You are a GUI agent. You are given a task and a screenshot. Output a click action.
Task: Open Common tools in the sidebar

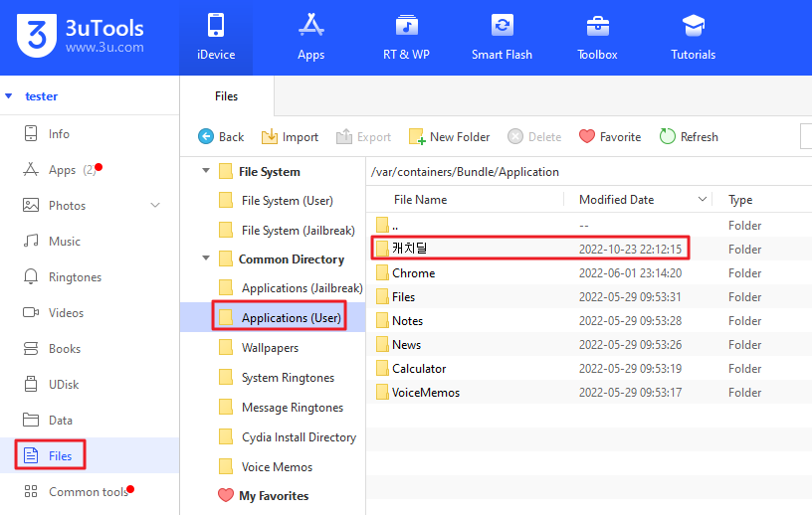[x=90, y=491]
